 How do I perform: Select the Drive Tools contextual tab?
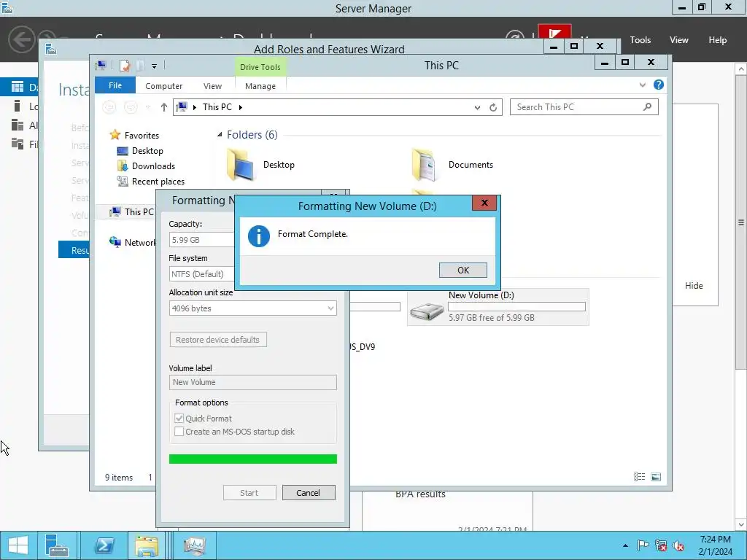point(260,67)
